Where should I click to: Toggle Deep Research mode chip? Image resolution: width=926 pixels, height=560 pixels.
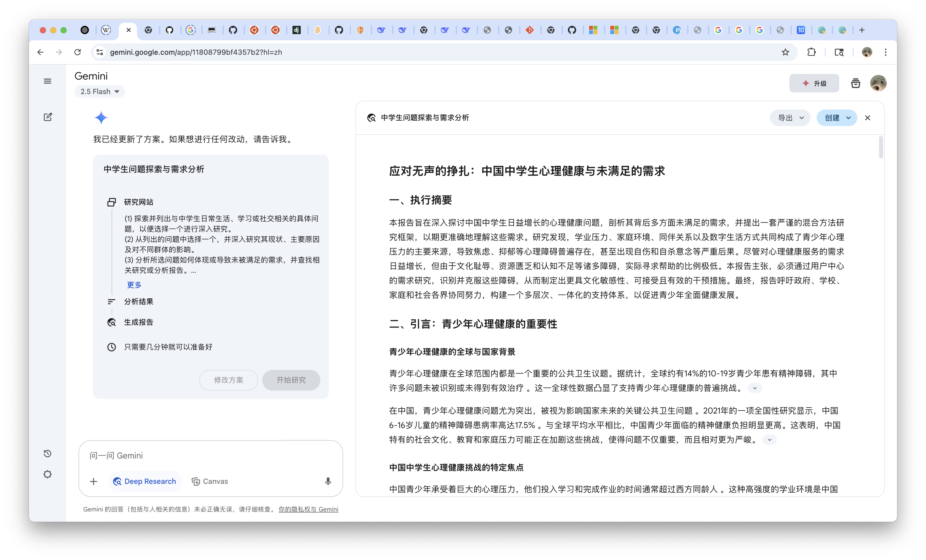[x=145, y=481]
